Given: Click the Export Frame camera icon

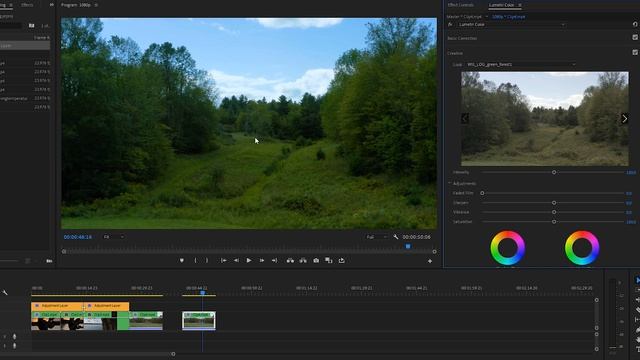Looking at the screenshot, I should (316, 260).
